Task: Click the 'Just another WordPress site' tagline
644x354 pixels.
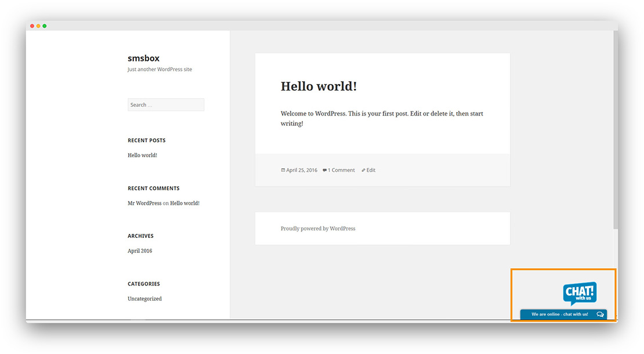Action: 160,70
